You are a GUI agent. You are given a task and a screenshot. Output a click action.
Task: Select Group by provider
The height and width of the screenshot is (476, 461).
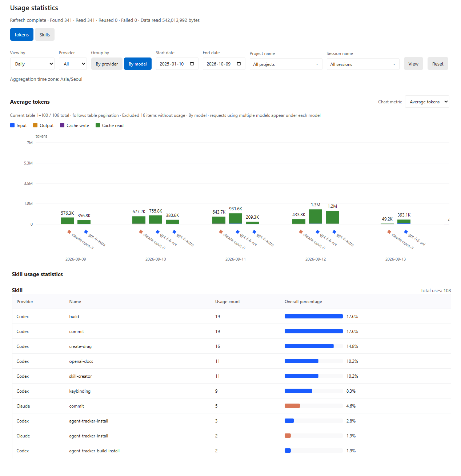tap(107, 64)
